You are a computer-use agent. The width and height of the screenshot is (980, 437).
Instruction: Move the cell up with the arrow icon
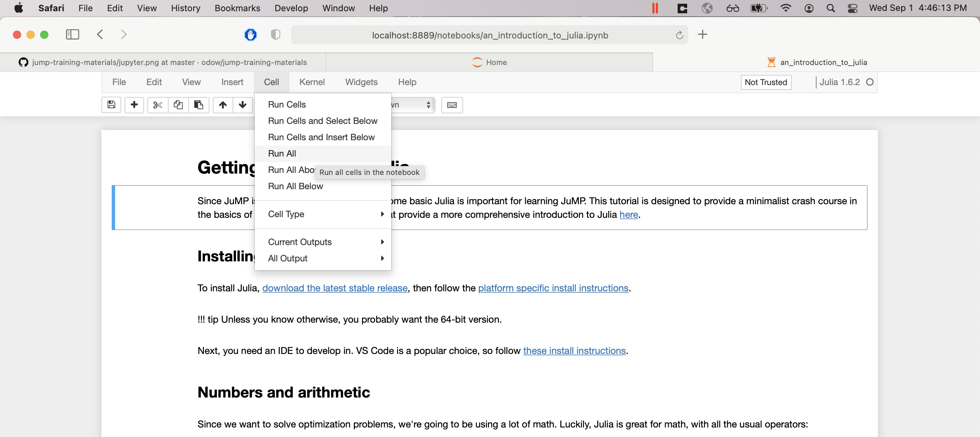[x=223, y=104]
